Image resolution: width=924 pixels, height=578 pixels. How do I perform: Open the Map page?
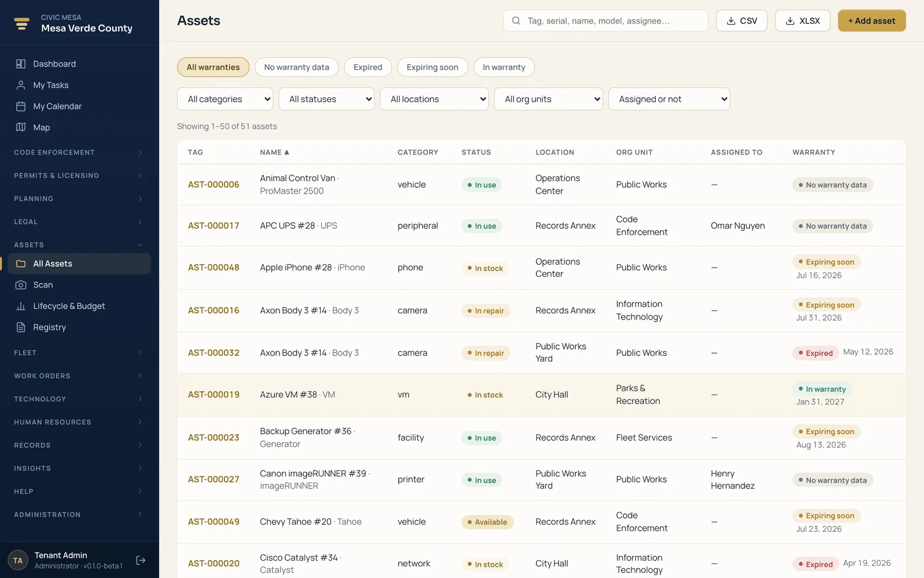point(79,127)
